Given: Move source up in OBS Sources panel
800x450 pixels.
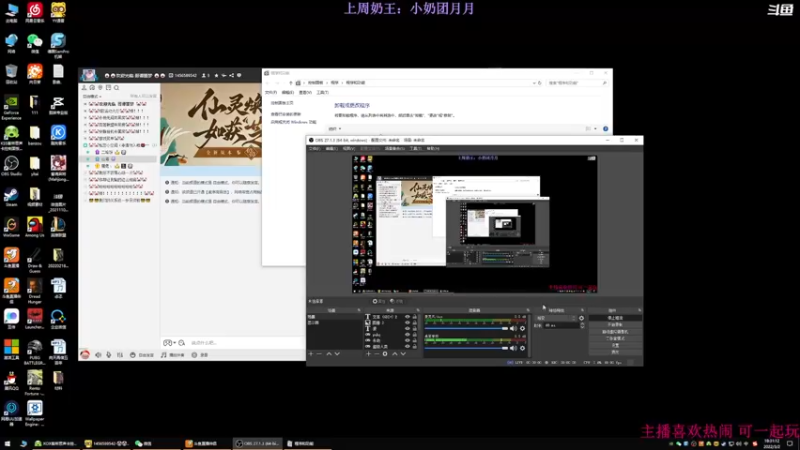Looking at the screenshot, I should [x=395, y=354].
